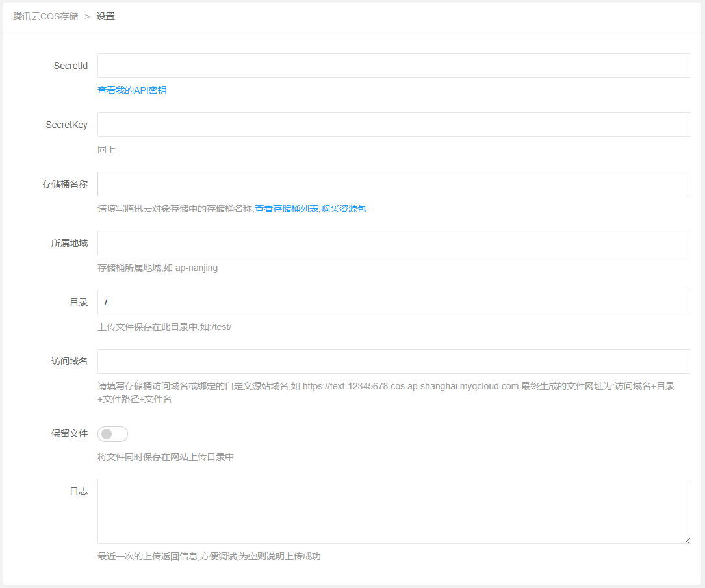705x588 pixels.
Task: Click the 访问域名 input field
Action: tap(394, 361)
